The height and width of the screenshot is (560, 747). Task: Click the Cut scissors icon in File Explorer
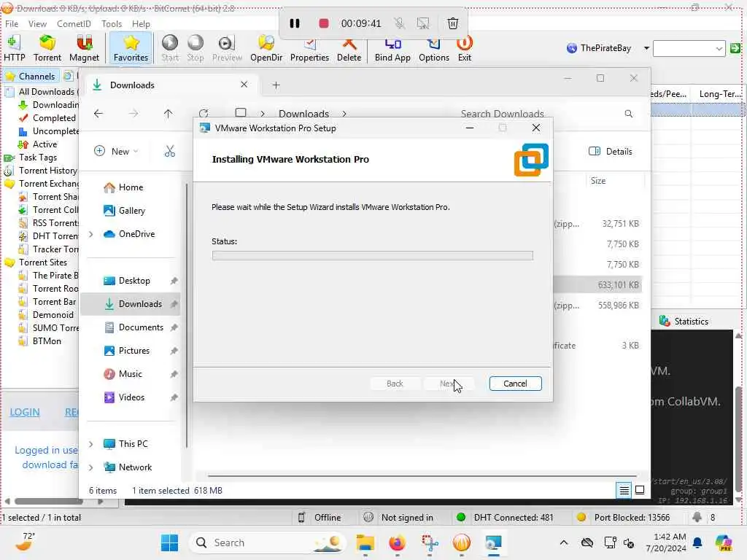point(169,152)
